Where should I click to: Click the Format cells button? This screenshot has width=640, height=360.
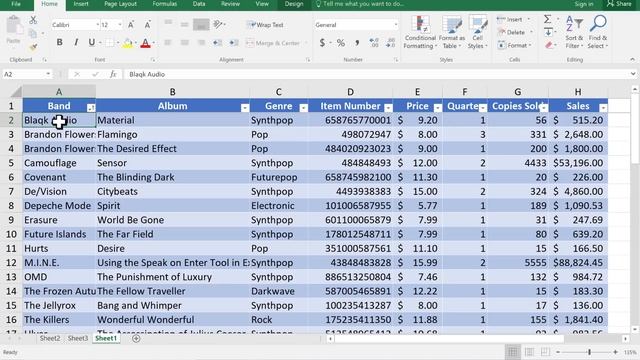515,45
